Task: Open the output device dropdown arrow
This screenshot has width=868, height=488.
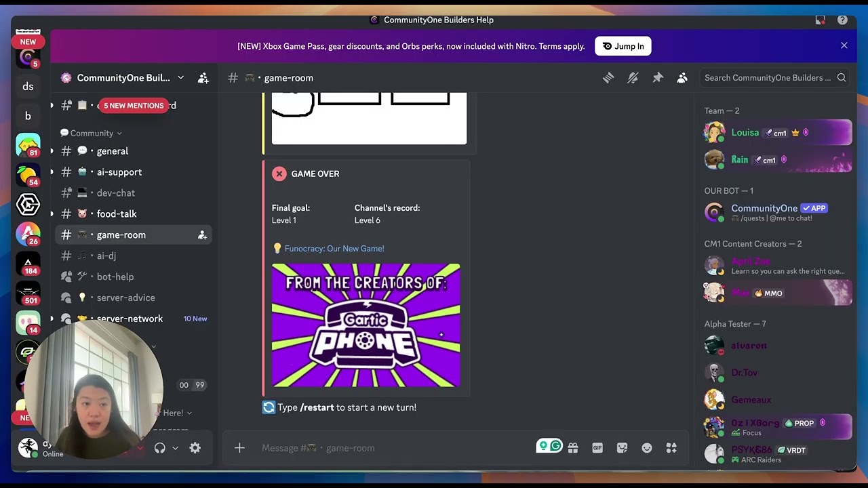Action: coord(175,448)
